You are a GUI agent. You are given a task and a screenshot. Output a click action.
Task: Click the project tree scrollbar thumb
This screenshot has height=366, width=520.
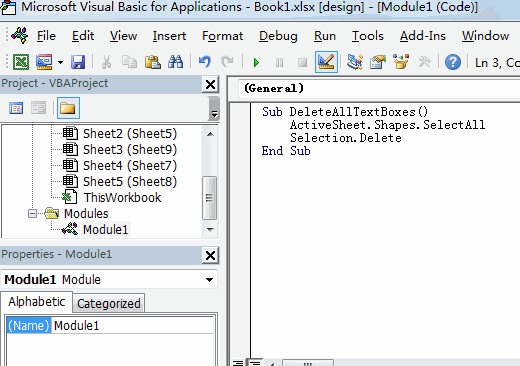(x=210, y=198)
